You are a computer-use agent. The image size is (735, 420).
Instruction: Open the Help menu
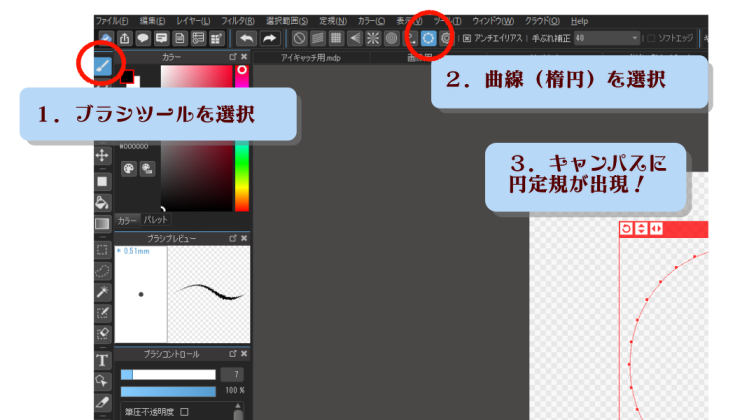click(x=579, y=21)
